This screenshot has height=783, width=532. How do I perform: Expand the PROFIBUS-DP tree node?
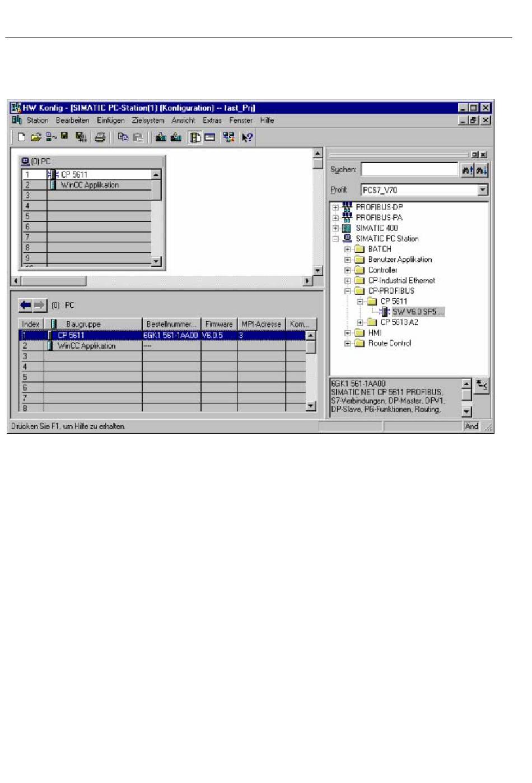coord(335,207)
